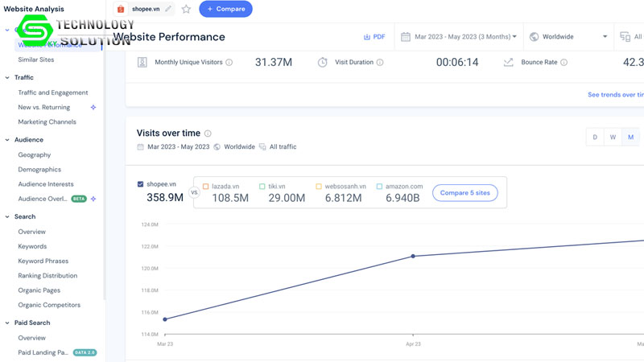Open the Worldwide country dropdown
Image resolution: width=644 pixels, height=362 pixels.
pos(568,37)
